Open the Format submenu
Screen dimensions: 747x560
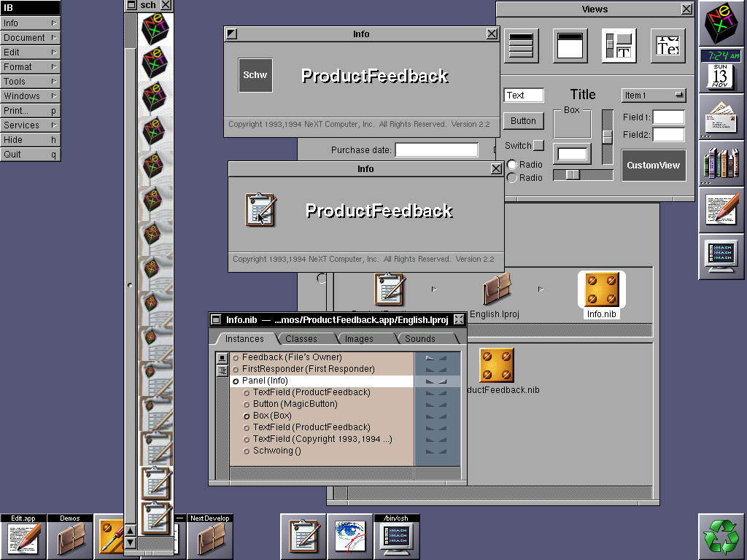(31, 67)
